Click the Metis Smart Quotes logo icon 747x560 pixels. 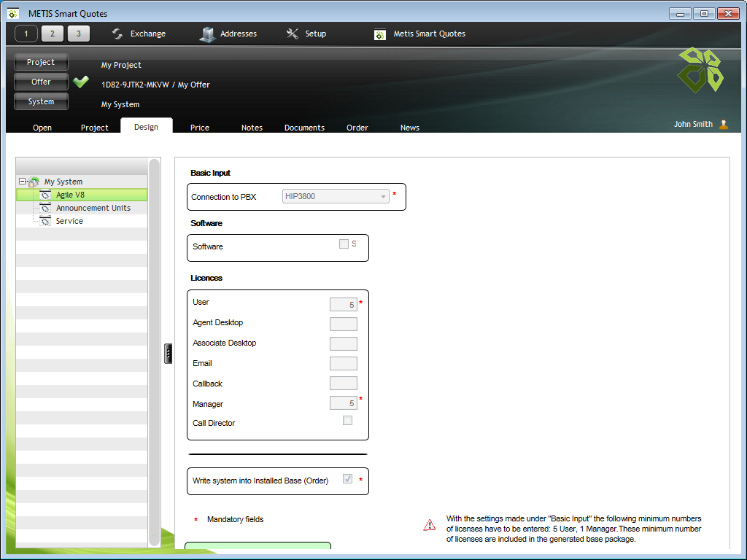[x=379, y=34]
